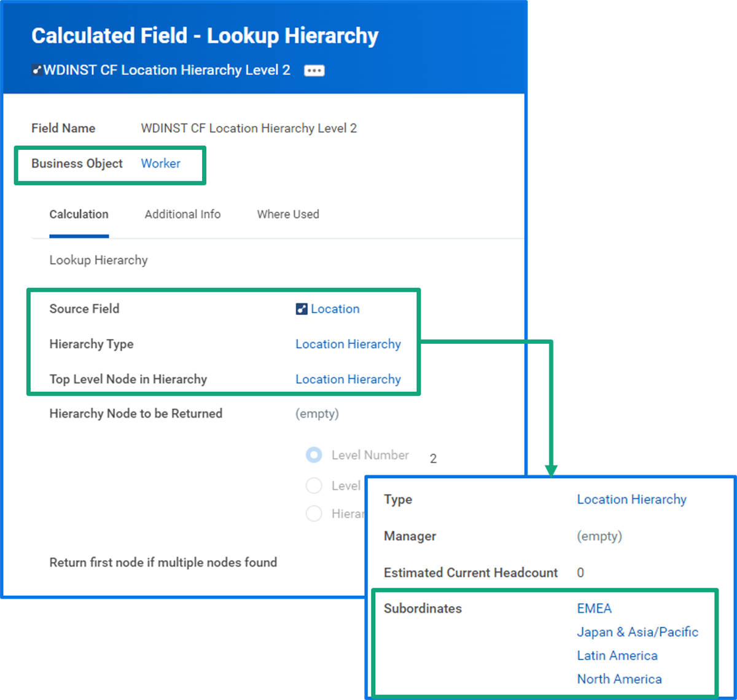Open the related actions ellipsis icon

click(314, 71)
